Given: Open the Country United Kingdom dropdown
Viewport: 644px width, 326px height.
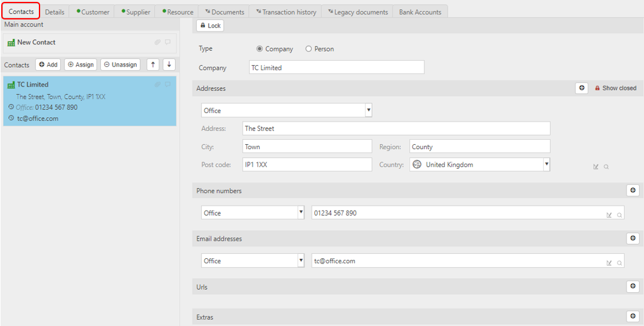Looking at the screenshot, I should tap(480, 164).
